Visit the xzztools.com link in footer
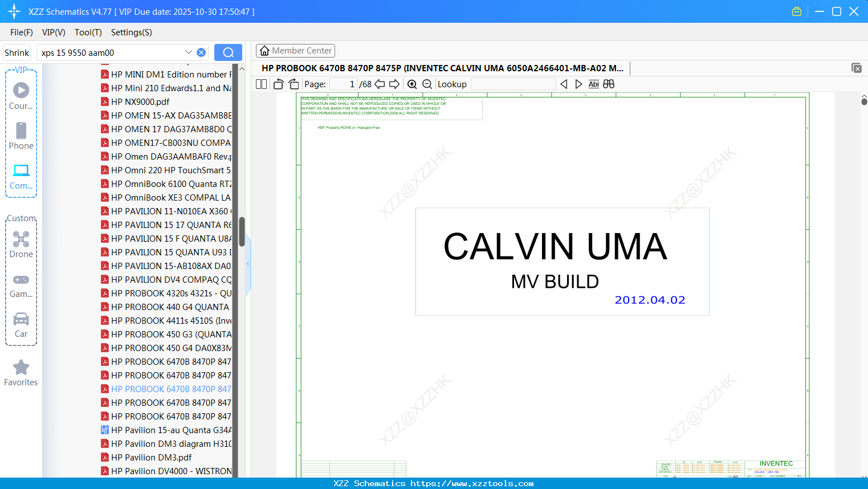Screen dimensions: 868x489 [472, 483]
